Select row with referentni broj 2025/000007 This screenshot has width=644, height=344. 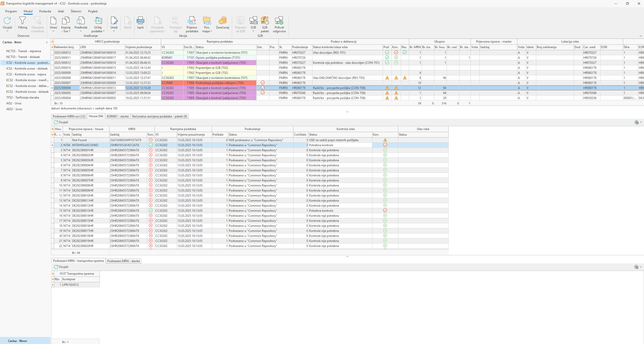pos(63,83)
